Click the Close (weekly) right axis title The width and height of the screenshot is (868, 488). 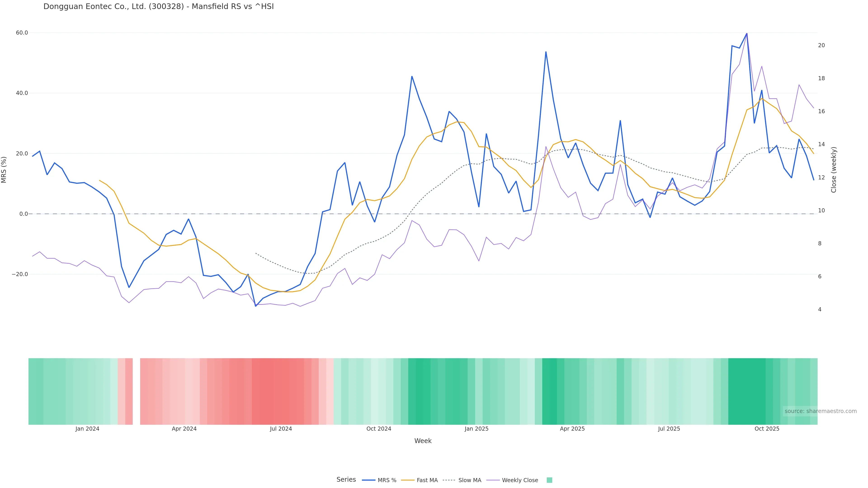click(834, 170)
